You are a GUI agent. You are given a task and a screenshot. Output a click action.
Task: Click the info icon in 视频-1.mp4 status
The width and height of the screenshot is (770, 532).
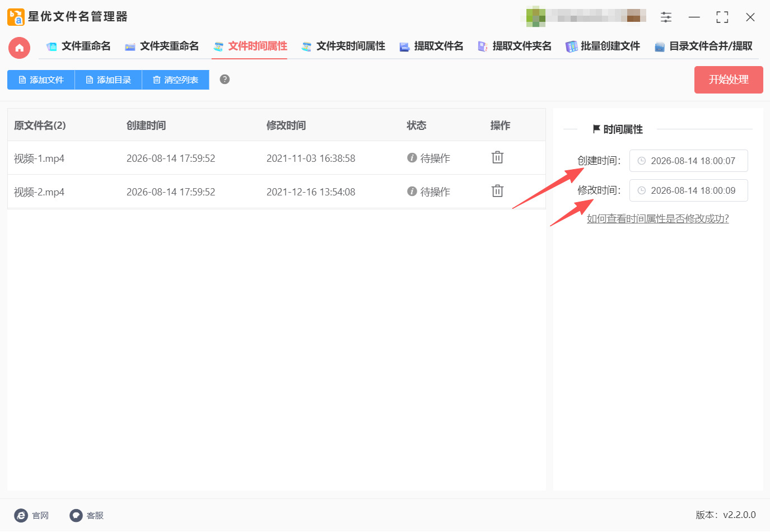point(412,158)
